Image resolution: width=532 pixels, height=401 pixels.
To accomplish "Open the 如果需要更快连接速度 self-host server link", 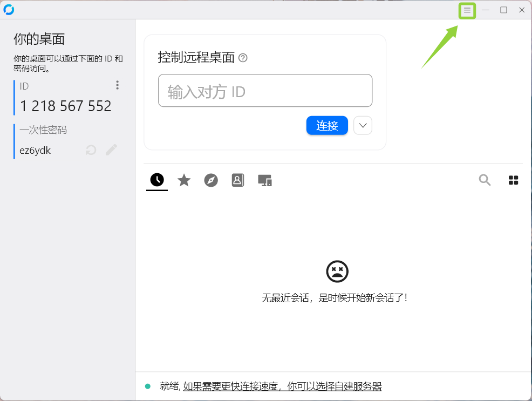I will (x=282, y=386).
